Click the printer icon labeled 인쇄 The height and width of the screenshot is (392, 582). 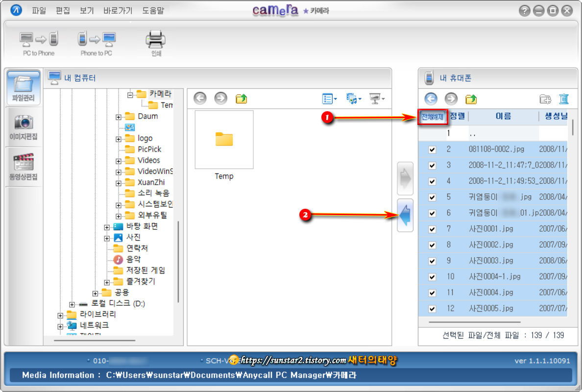[155, 39]
